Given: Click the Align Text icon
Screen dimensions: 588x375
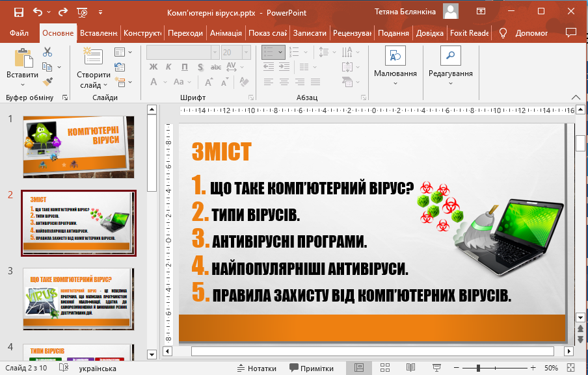Looking at the screenshot, I should click(x=347, y=67).
